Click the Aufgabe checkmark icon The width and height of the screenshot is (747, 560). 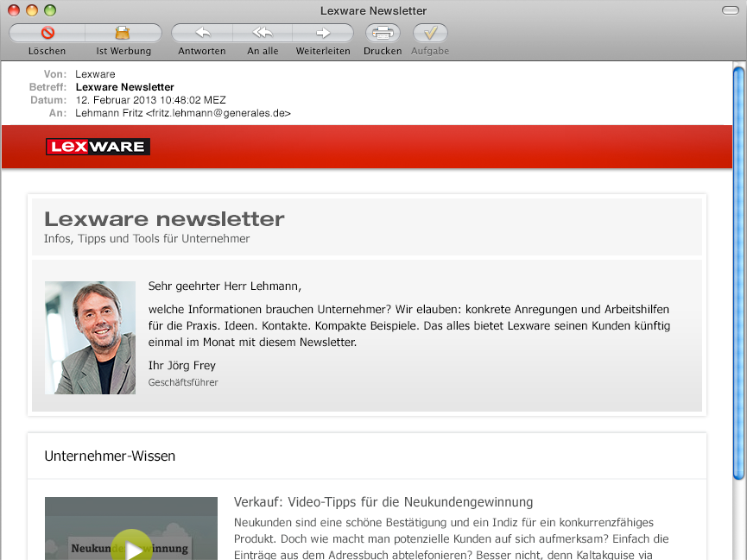pos(430,33)
